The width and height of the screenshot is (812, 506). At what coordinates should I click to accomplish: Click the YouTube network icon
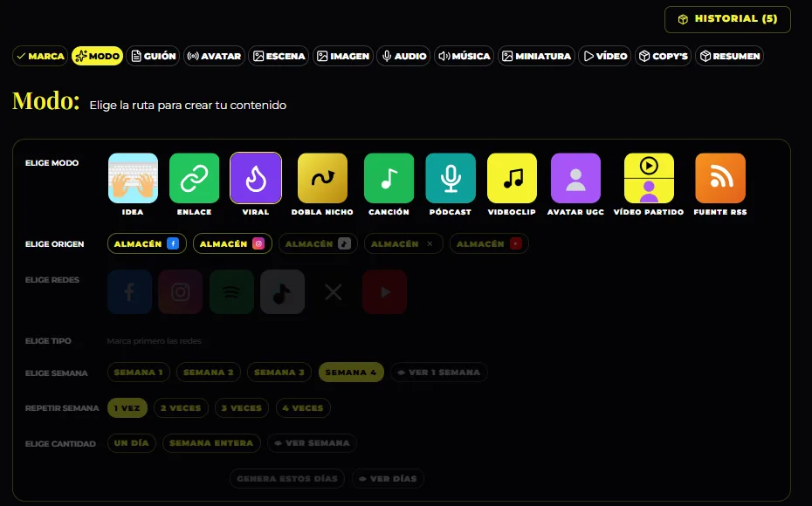[x=384, y=291]
